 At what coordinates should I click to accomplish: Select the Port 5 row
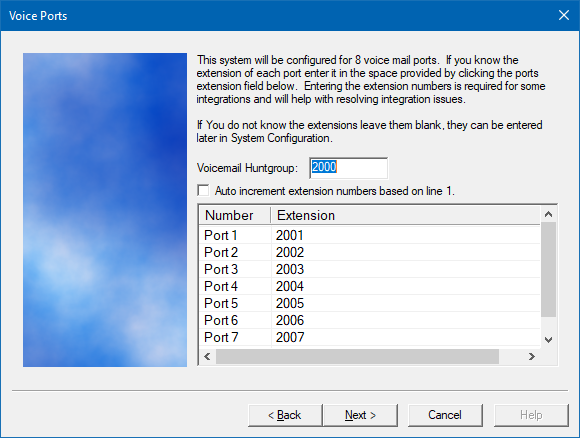click(x=370, y=303)
